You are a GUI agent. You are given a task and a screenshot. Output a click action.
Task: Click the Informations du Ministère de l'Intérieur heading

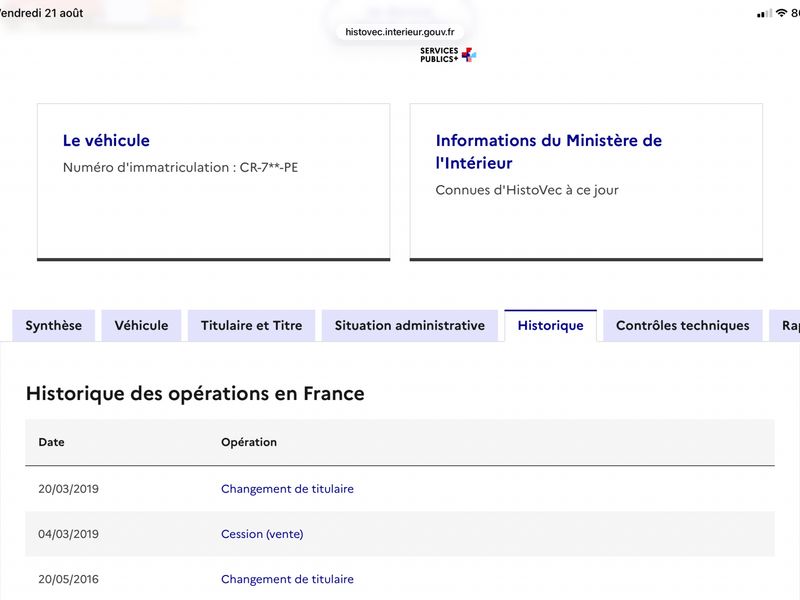coord(548,152)
